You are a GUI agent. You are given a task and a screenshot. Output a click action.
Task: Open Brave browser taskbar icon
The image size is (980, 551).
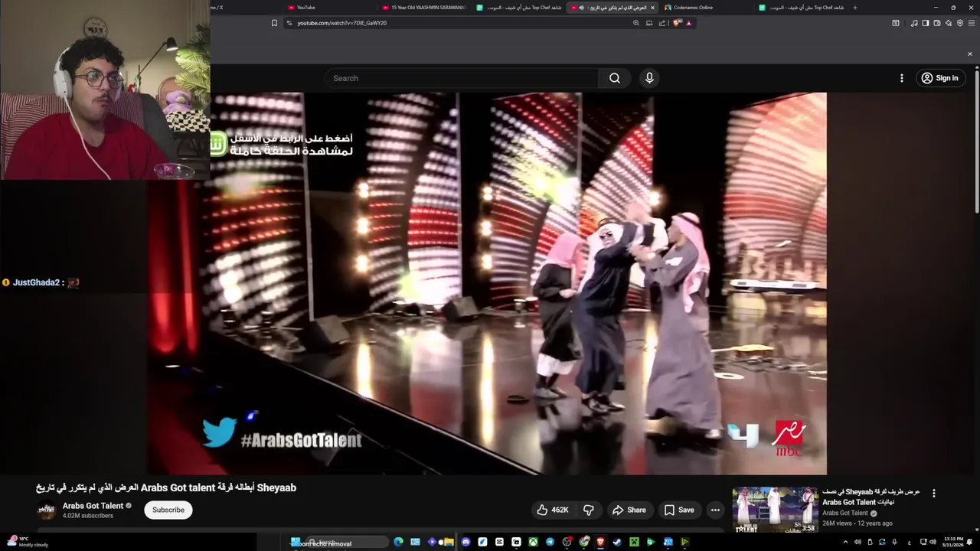click(601, 542)
